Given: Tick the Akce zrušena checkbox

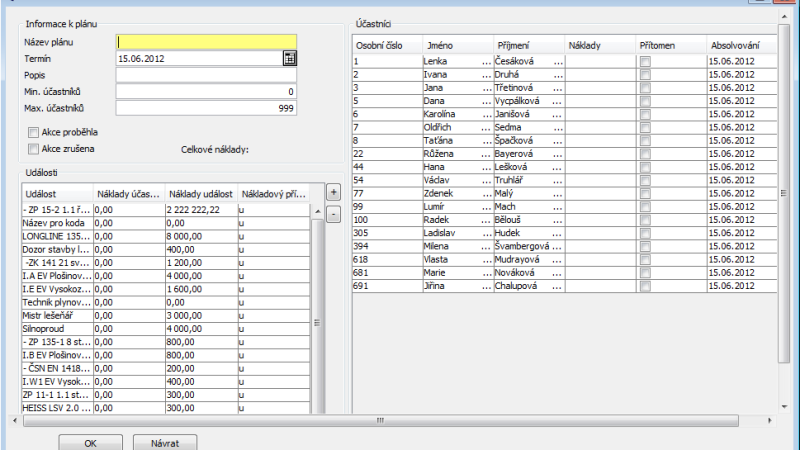Looking at the screenshot, I should point(34,149).
